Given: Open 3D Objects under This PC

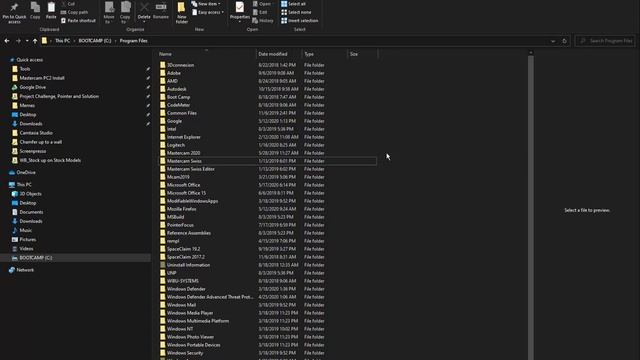Looking at the screenshot, I should pos(30,194).
